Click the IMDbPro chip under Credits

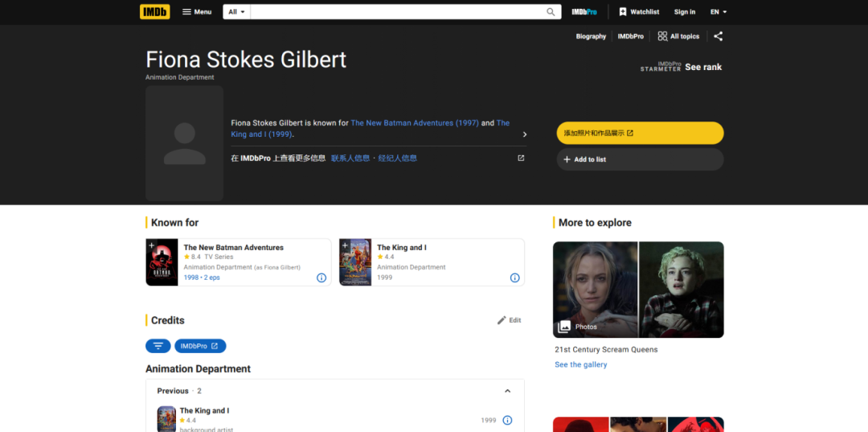(200, 346)
